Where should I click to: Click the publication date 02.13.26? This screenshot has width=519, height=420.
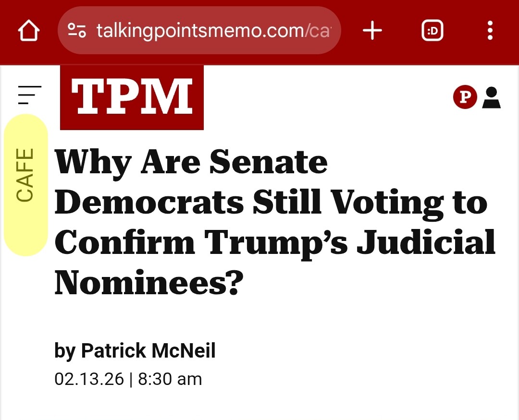click(x=89, y=379)
